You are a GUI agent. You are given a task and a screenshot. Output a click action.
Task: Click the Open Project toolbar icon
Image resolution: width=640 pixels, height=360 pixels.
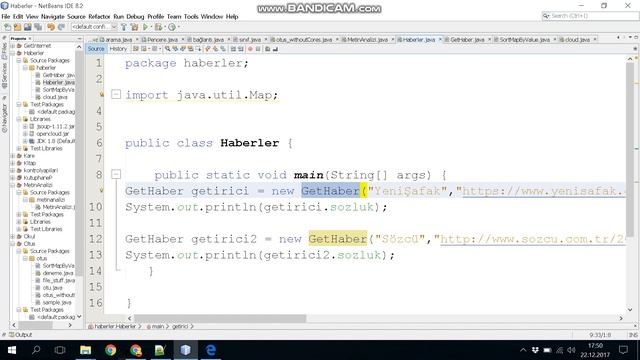click(27, 27)
